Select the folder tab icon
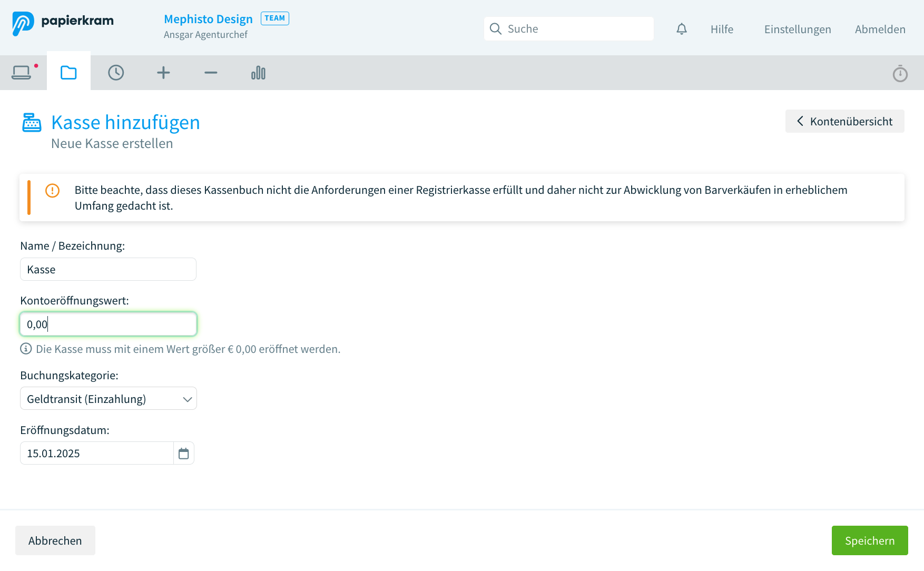924x571 pixels. point(68,73)
